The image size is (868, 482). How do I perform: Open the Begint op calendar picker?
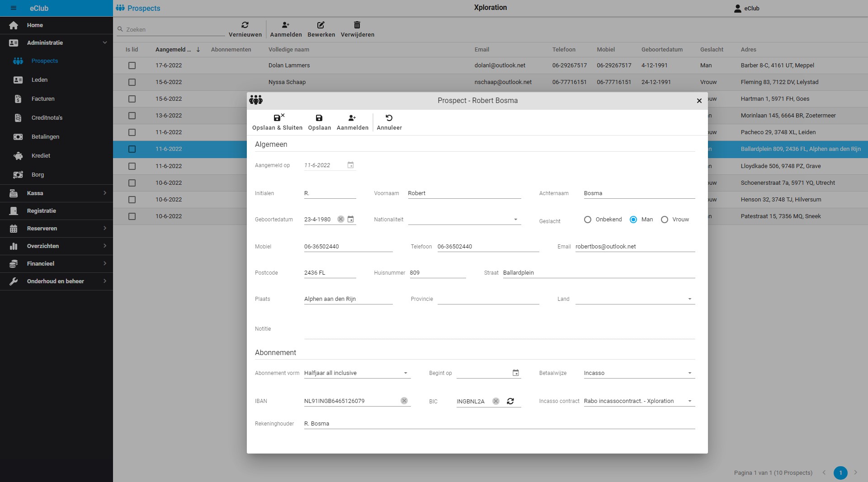[515, 373]
